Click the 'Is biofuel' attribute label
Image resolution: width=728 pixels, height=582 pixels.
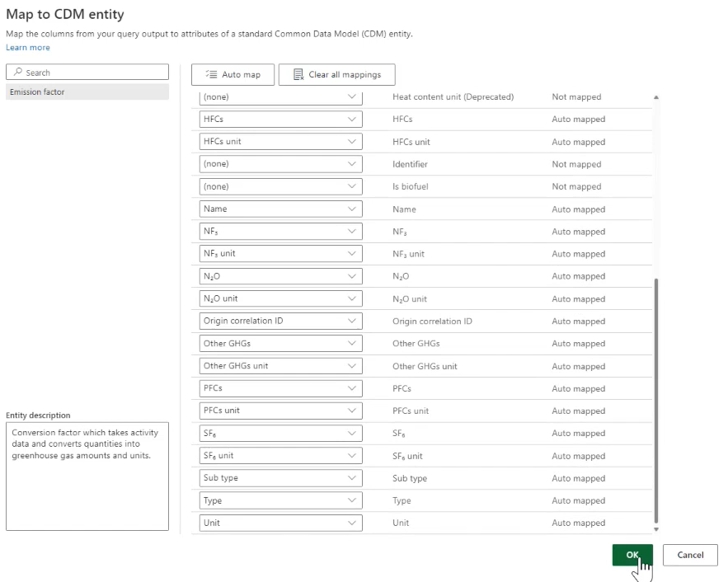pyautogui.click(x=411, y=186)
